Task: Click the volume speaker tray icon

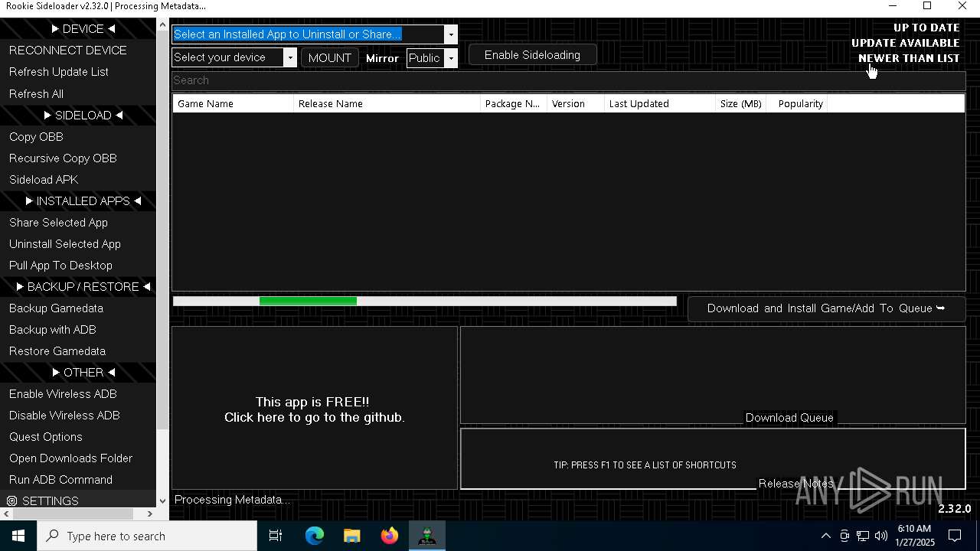Action: click(x=881, y=536)
